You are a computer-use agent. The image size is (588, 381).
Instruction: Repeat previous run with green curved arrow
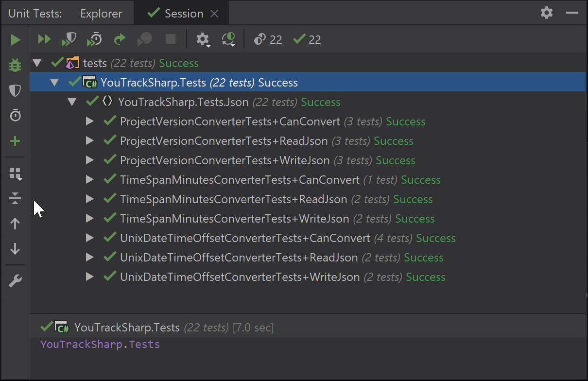(120, 39)
